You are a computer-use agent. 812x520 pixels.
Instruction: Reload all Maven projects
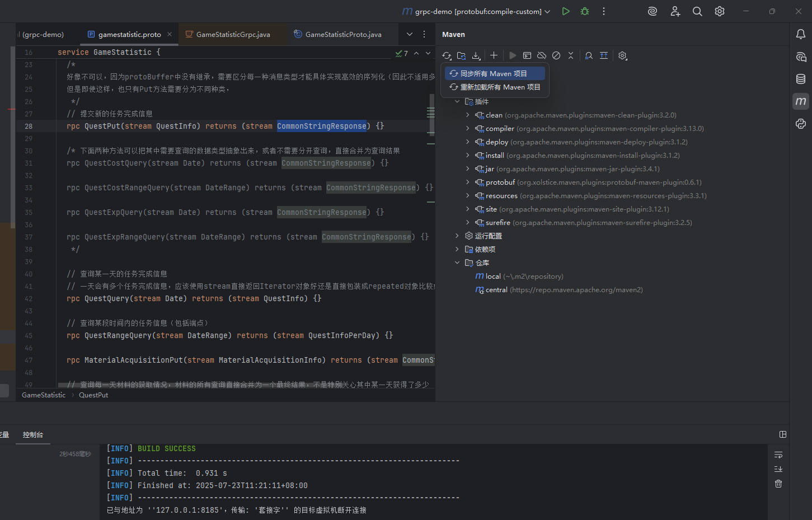pyautogui.click(x=447, y=55)
